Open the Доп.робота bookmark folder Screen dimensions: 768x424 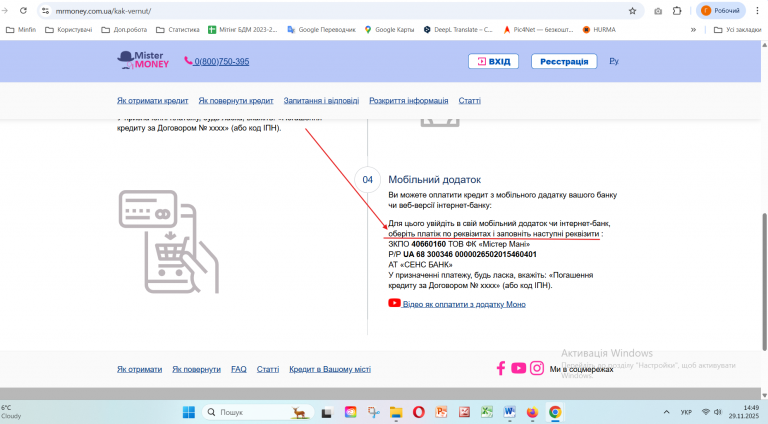click(x=124, y=30)
